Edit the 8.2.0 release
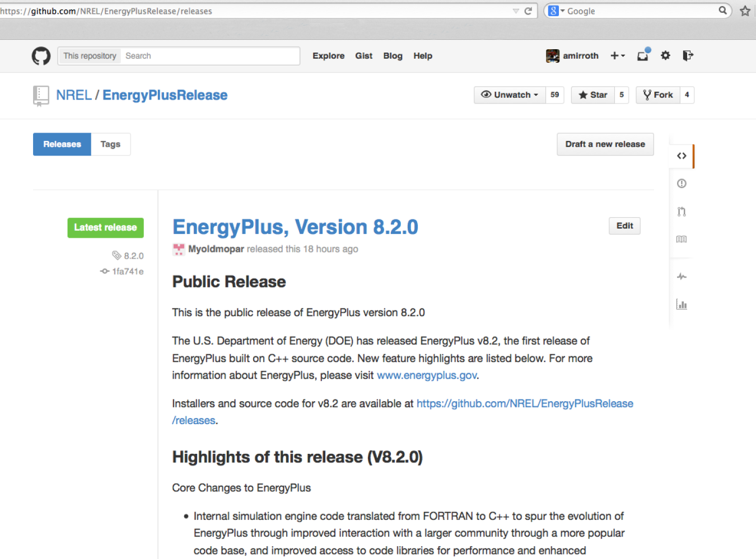Screen dimensions: 756x559 tap(624, 226)
